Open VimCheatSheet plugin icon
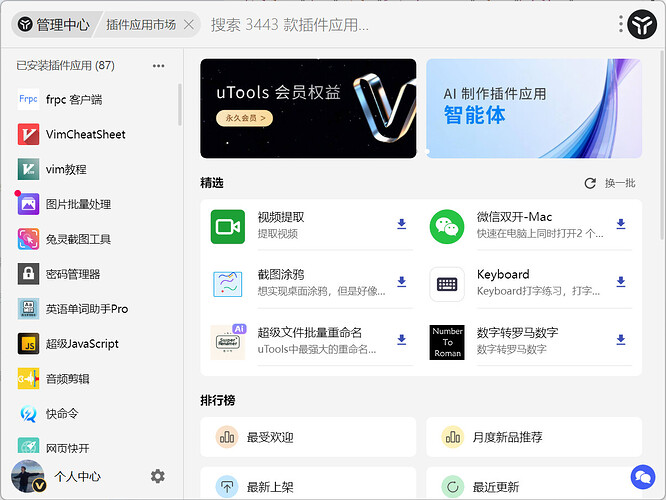The height and width of the screenshot is (500, 666). click(28, 134)
